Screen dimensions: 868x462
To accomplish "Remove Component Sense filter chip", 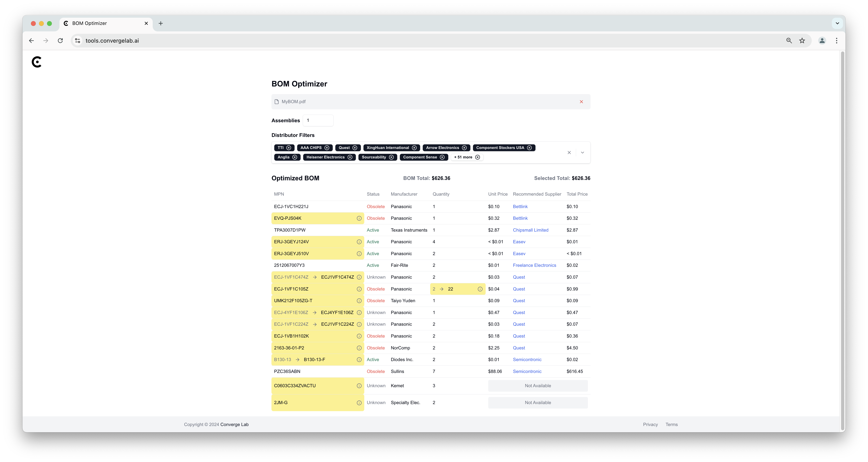I will (442, 157).
